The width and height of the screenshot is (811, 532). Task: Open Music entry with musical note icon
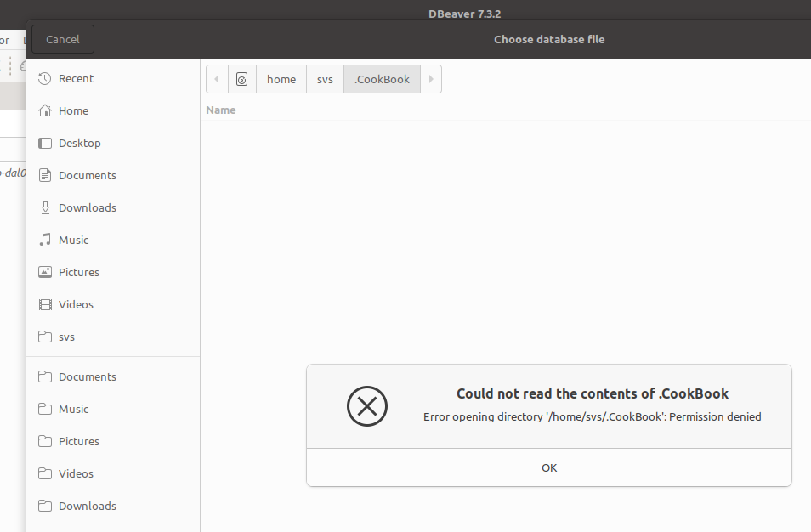(113, 240)
